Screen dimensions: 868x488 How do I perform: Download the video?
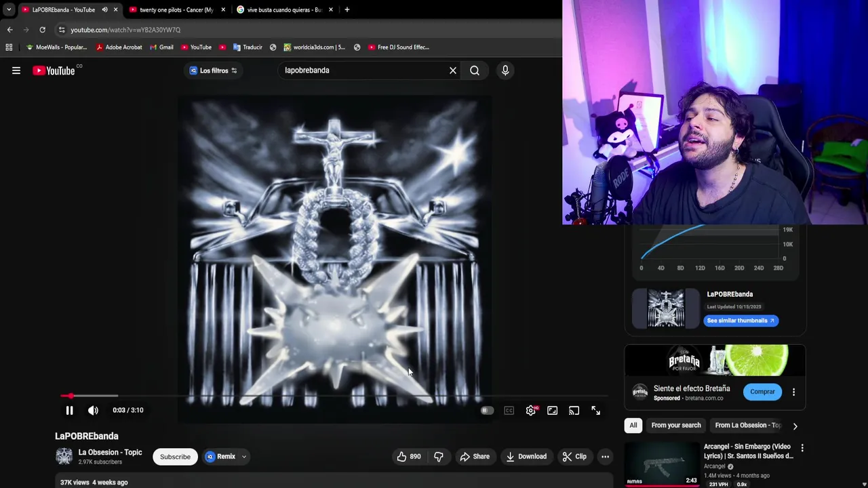tap(526, 457)
